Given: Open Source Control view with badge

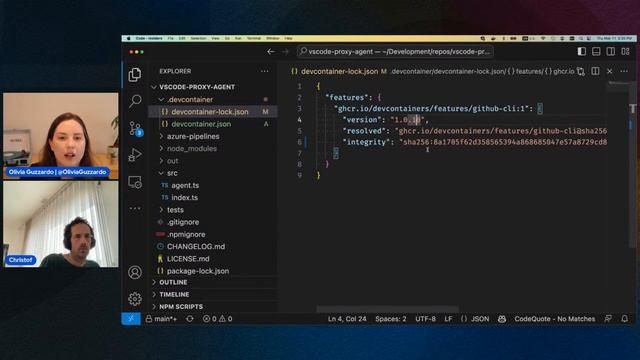Looking at the screenshot, I should pyautogui.click(x=135, y=128).
